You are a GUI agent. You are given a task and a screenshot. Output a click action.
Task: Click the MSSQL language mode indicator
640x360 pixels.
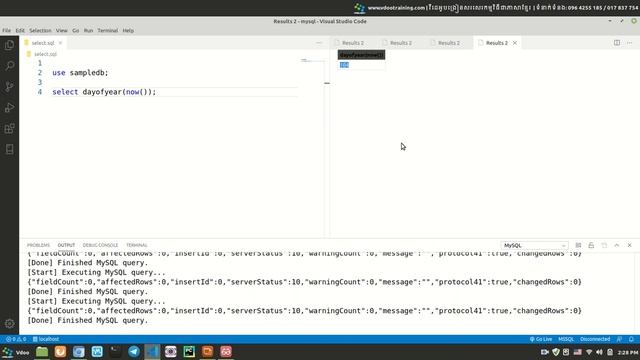pyautogui.click(x=566, y=339)
